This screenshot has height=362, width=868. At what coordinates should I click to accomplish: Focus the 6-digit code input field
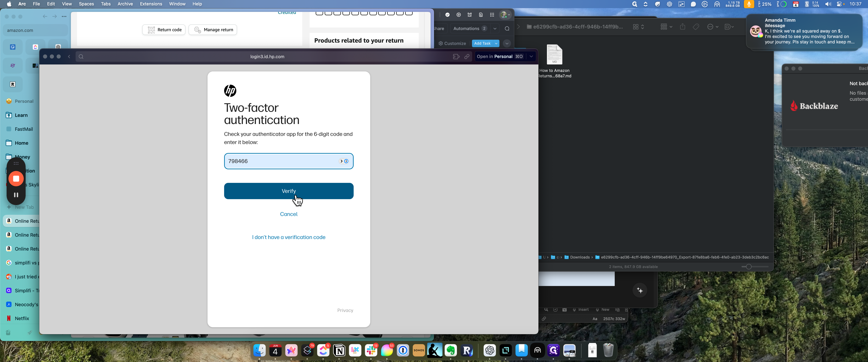(x=288, y=161)
